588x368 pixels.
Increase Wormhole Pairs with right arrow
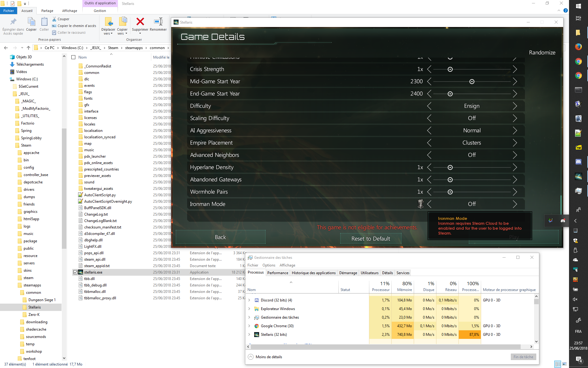[x=515, y=192]
